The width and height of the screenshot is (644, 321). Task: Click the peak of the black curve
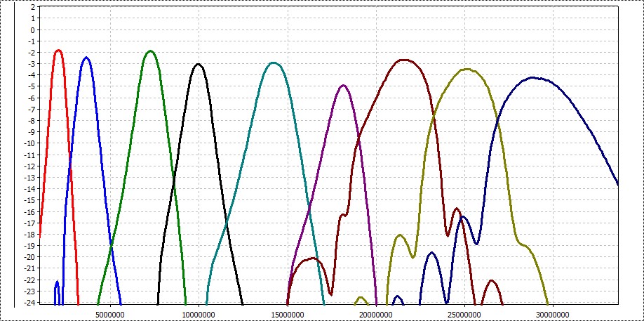(x=199, y=65)
